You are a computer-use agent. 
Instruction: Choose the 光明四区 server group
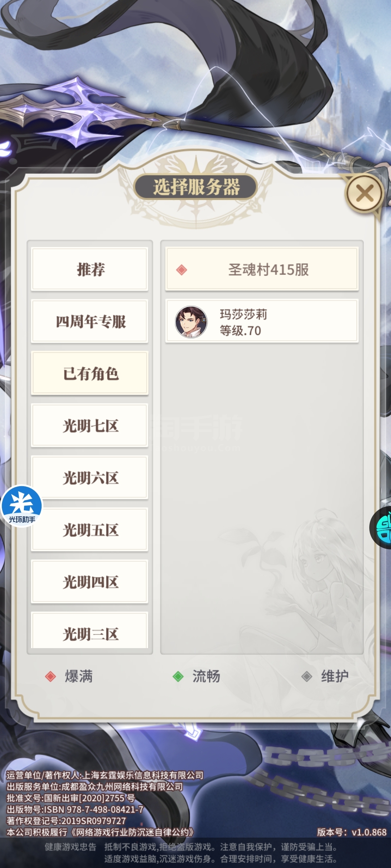tap(90, 582)
